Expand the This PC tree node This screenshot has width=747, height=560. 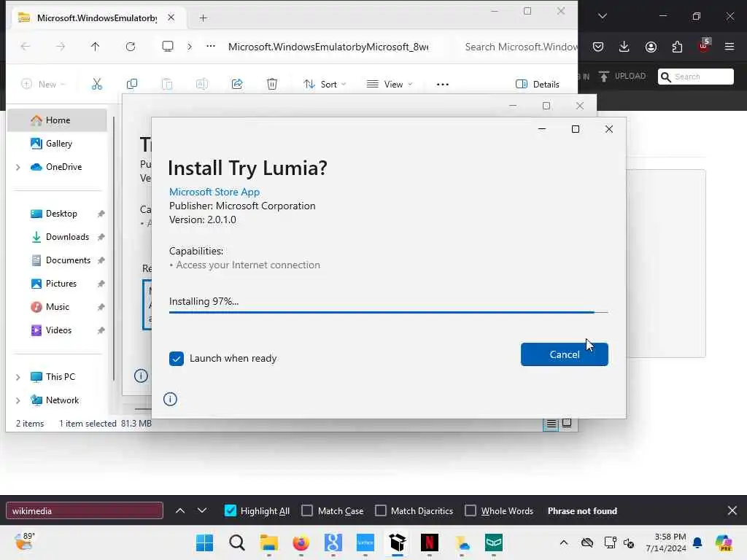coord(18,377)
